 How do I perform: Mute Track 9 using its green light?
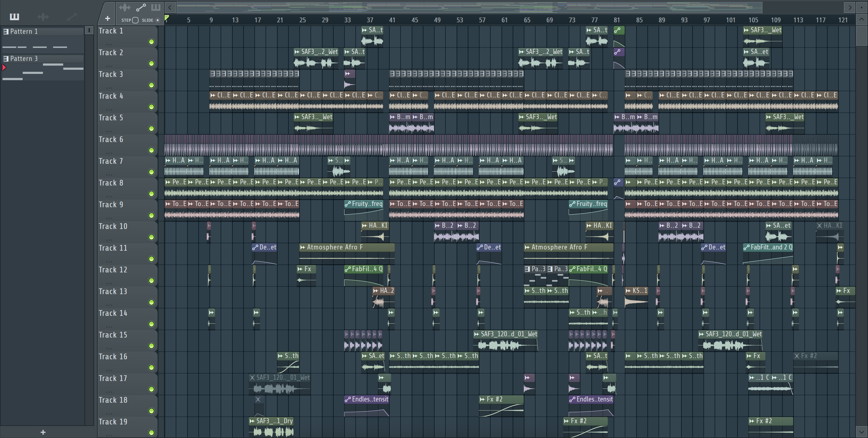[x=151, y=215]
